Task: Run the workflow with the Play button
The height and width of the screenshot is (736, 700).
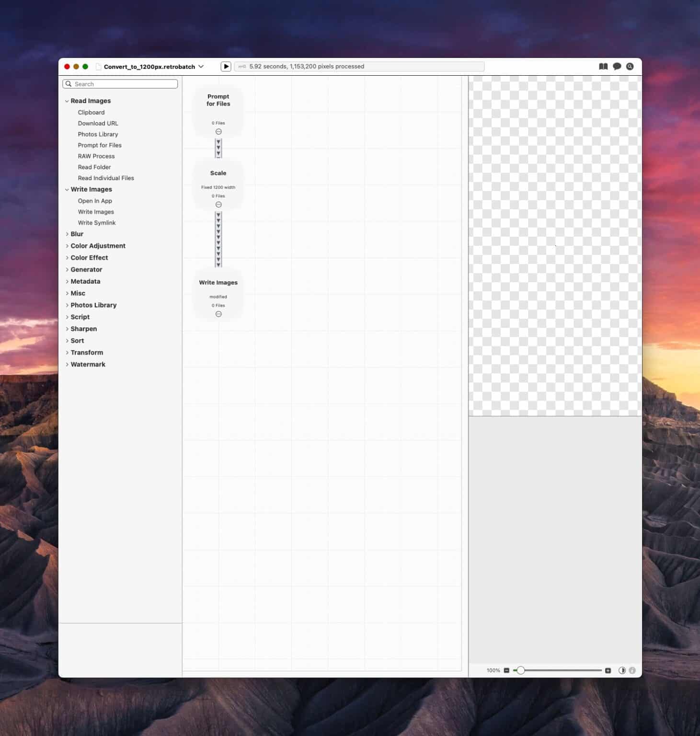Action: 226,66
